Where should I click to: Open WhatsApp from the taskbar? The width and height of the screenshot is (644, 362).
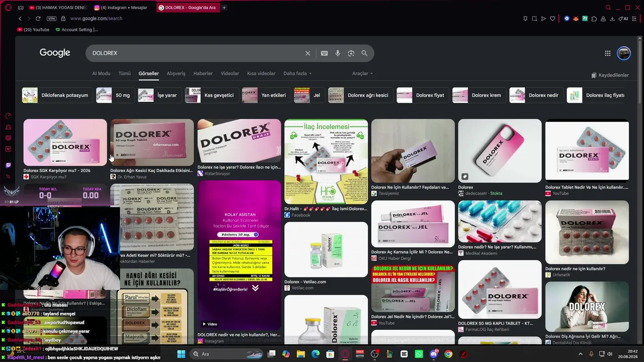pos(419,354)
